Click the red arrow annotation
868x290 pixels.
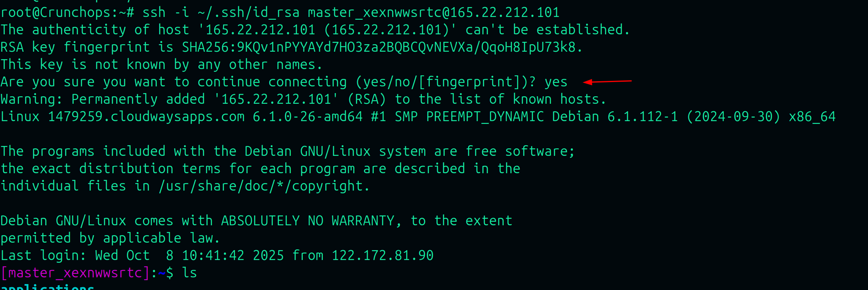point(607,82)
